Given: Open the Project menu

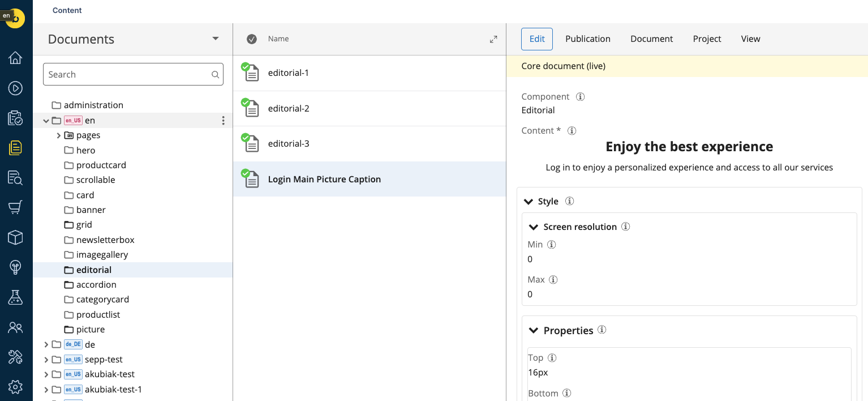Looking at the screenshot, I should [707, 39].
